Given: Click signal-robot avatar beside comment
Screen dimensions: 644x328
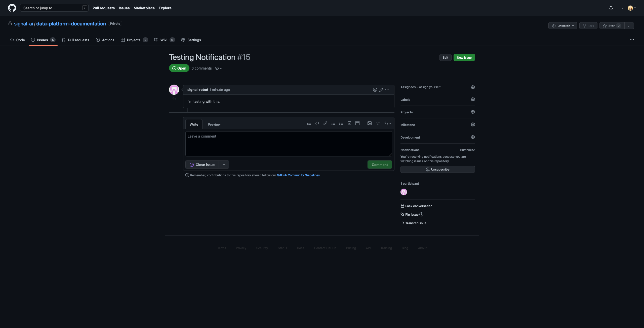Looking at the screenshot, I should (x=174, y=90).
